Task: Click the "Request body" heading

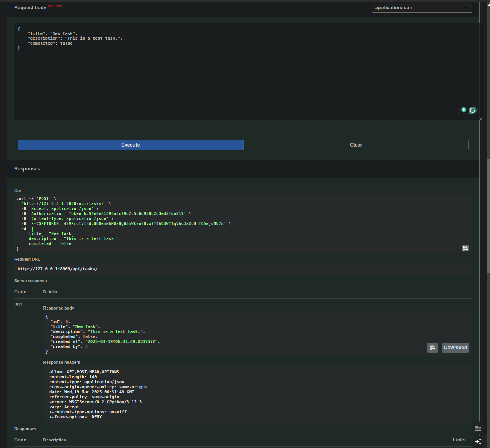Action: pos(30,8)
